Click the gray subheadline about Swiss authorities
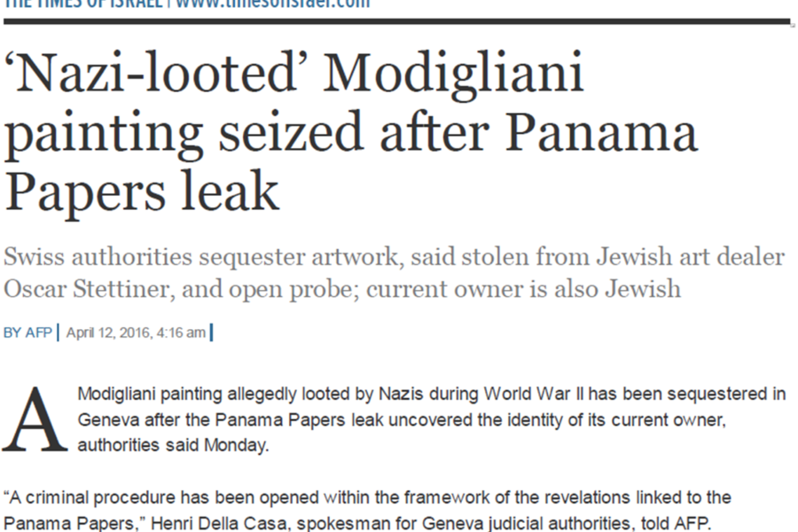The height and width of the screenshot is (532, 798). pyautogui.click(x=394, y=273)
